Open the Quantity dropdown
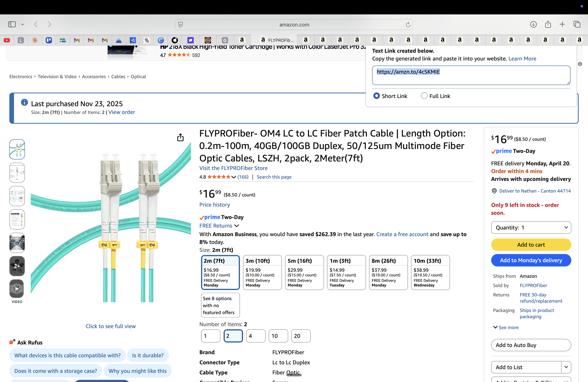 [531, 227]
